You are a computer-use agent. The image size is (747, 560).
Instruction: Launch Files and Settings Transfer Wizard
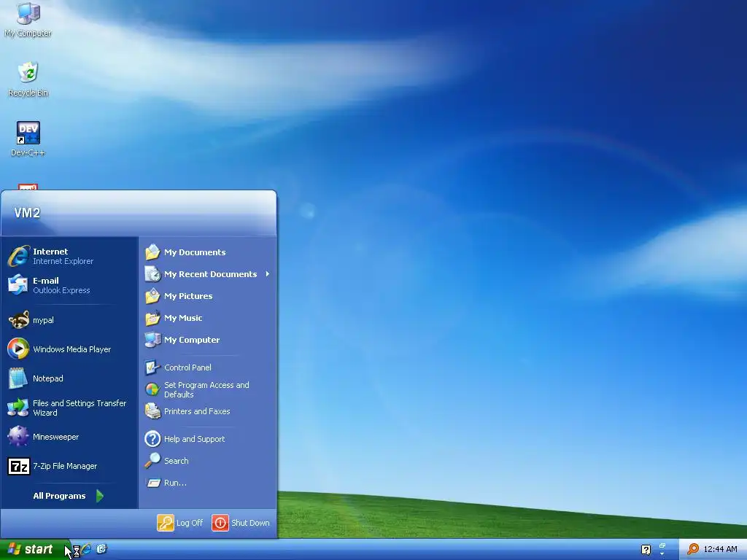69,408
